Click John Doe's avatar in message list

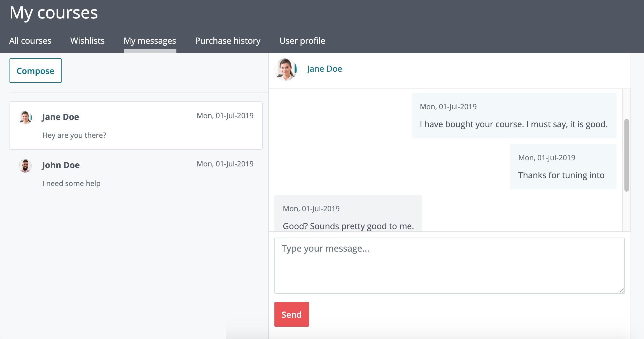pyautogui.click(x=25, y=166)
